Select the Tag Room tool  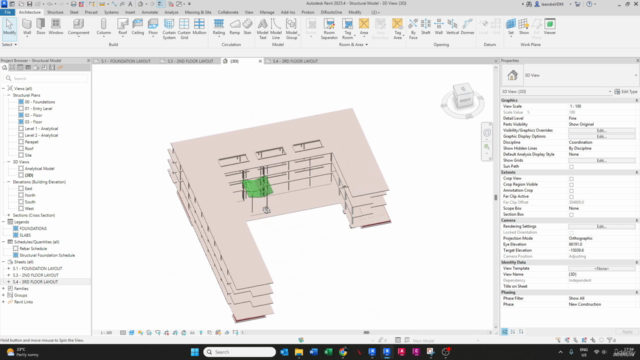click(x=347, y=29)
